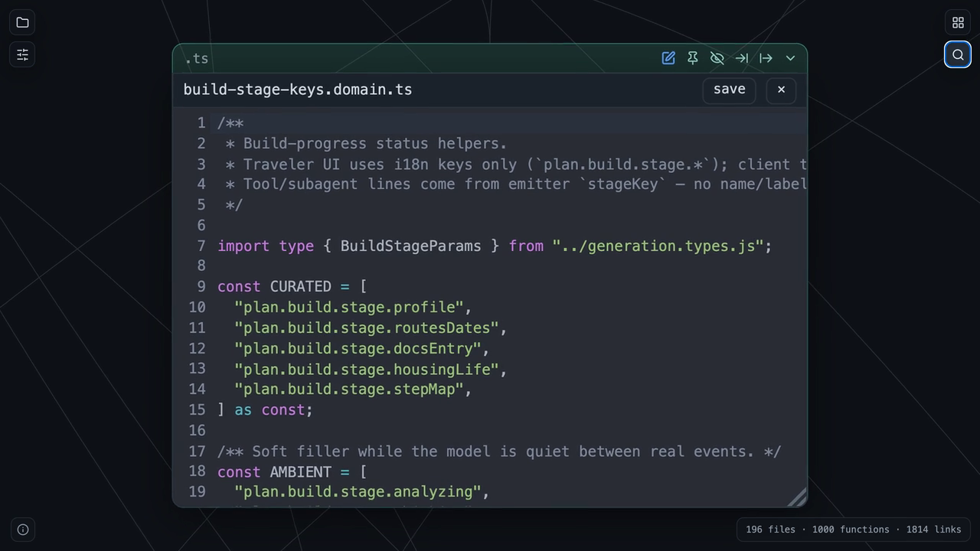Screen dimensions: 980x551
Task: Pin the file panel with pushpin icon
Action: 693,58
